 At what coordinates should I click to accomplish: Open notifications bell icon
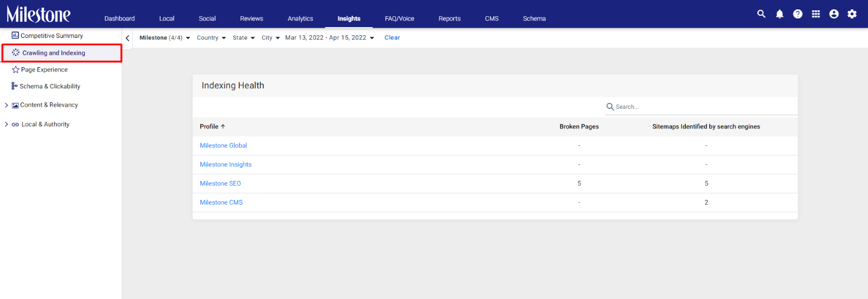point(780,14)
